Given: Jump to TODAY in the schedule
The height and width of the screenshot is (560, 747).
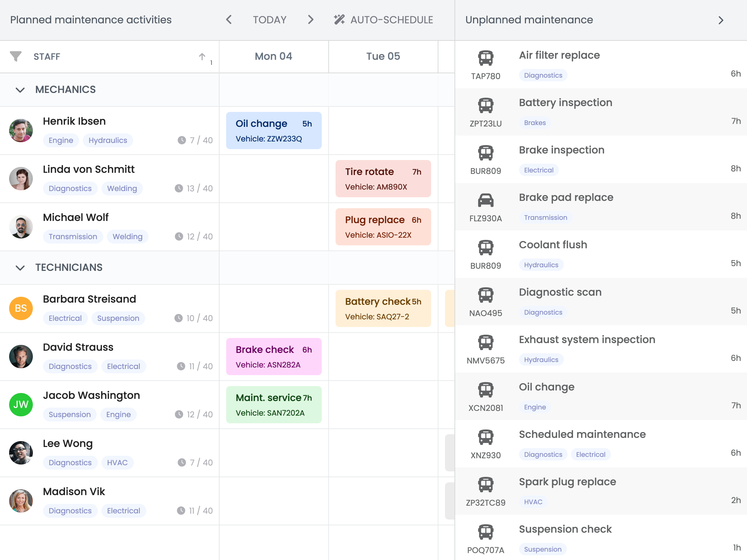Looking at the screenshot, I should click(x=270, y=20).
